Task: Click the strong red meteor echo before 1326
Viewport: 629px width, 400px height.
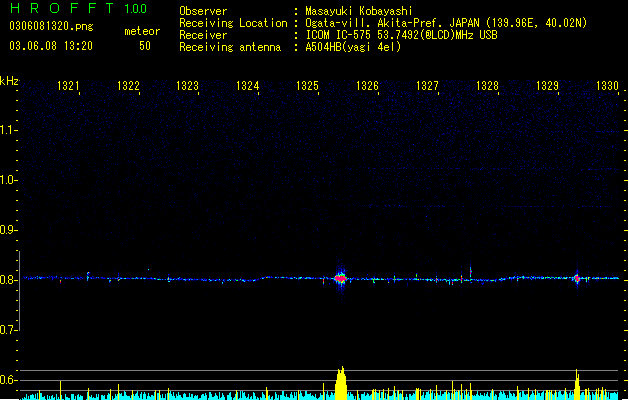Action: [341, 278]
